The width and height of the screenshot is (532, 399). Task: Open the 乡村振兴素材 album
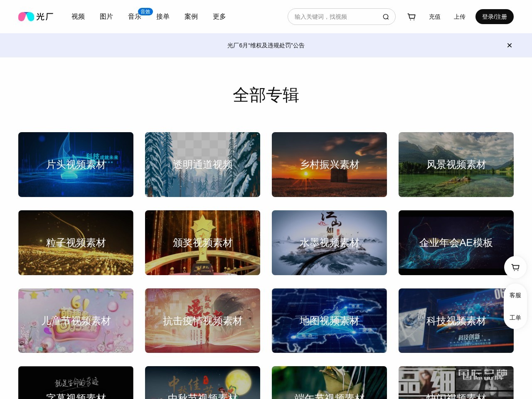tap(329, 165)
